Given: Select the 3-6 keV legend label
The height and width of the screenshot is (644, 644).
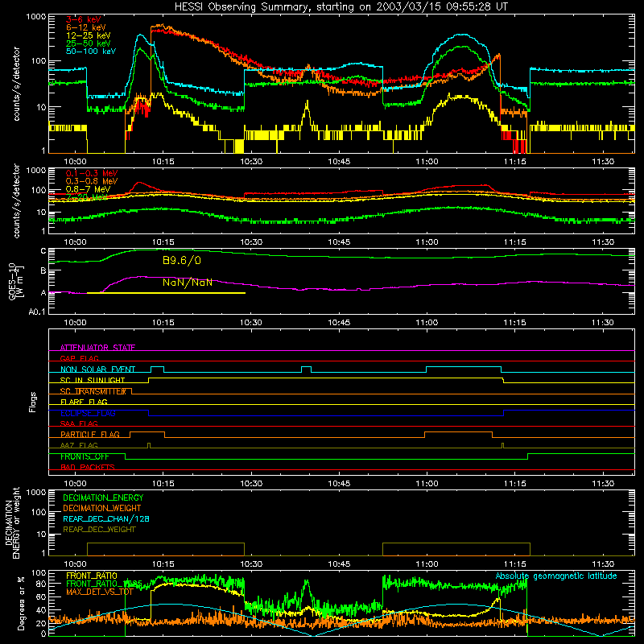Looking at the screenshot, I should coord(84,19).
